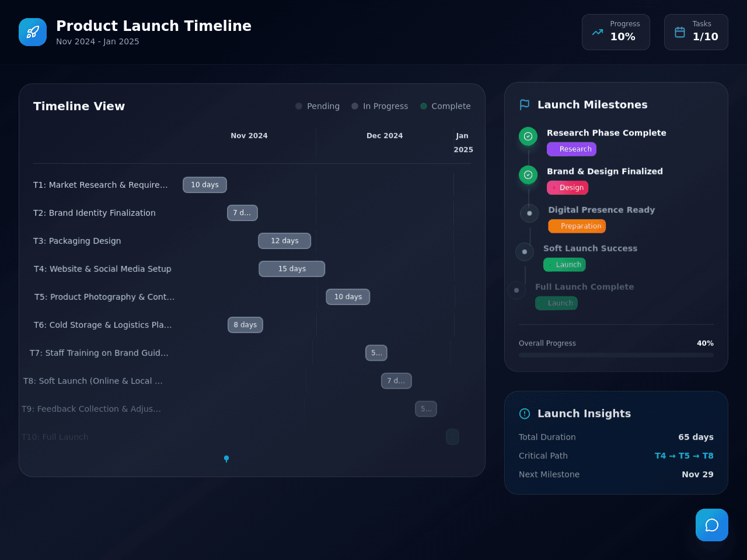
Task: Click the Tasks calendar icon
Action: (680, 32)
